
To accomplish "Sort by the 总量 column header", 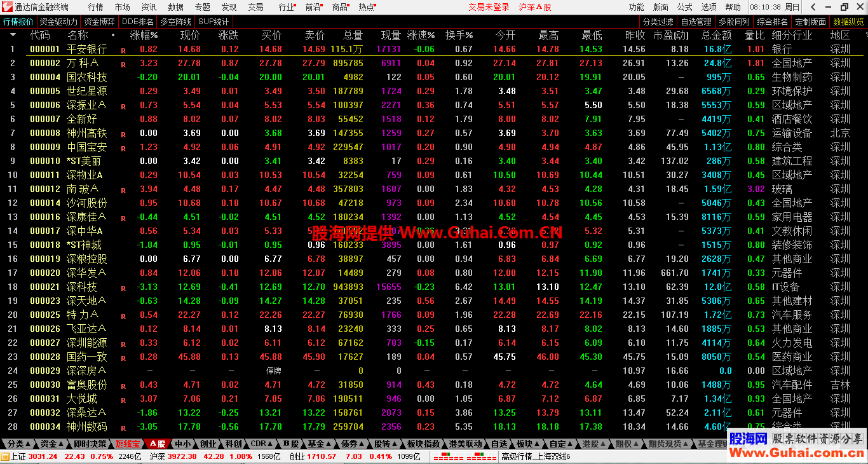I will point(353,35).
